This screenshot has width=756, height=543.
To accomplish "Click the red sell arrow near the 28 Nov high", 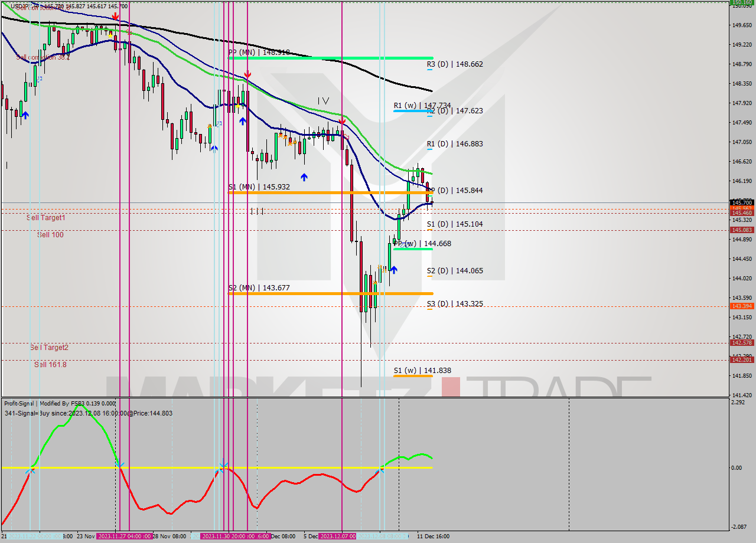I will pyautogui.click(x=248, y=75).
